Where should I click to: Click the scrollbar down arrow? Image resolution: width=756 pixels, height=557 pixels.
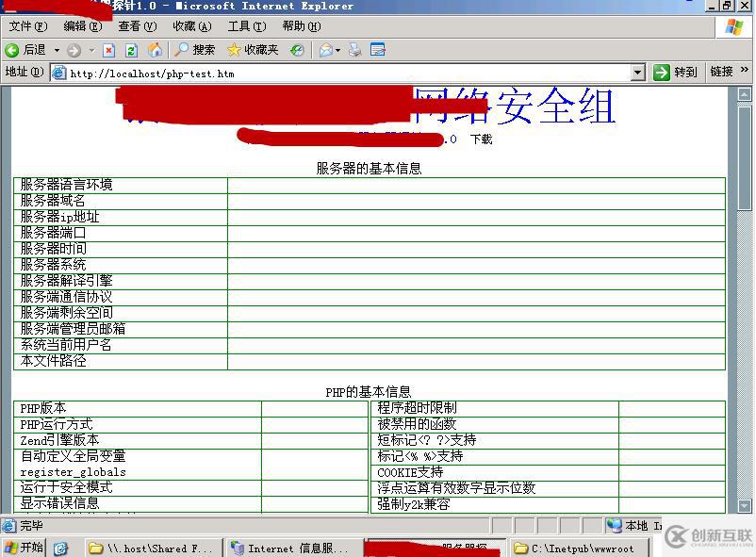(x=745, y=506)
